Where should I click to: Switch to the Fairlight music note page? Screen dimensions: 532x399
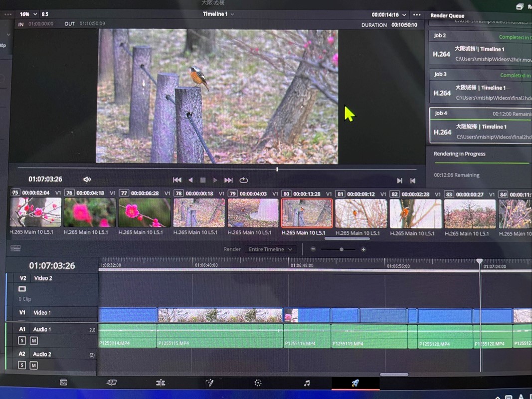click(x=307, y=383)
